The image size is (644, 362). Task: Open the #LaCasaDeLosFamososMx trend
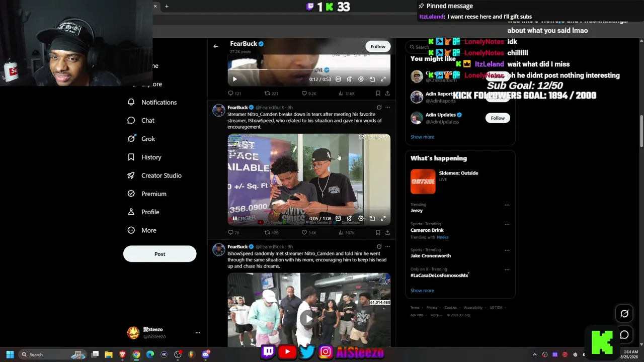(x=440, y=276)
